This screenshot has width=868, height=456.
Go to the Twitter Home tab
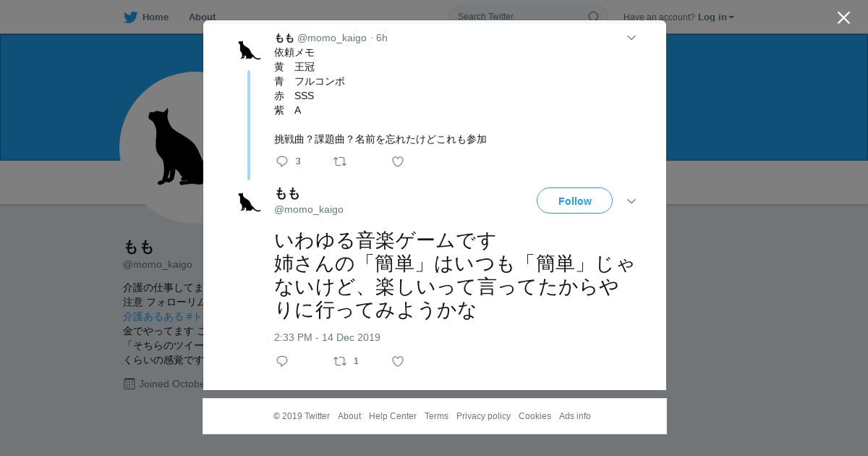click(146, 17)
